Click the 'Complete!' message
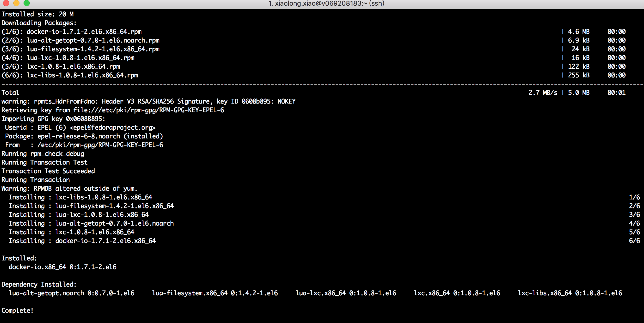Image resolution: width=644 pixels, height=323 pixels. [x=17, y=311]
